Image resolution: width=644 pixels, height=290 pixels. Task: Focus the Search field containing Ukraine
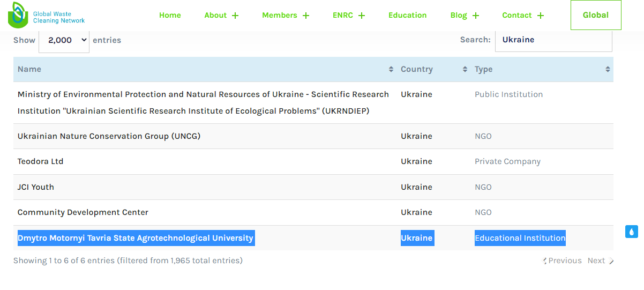pos(553,40)
